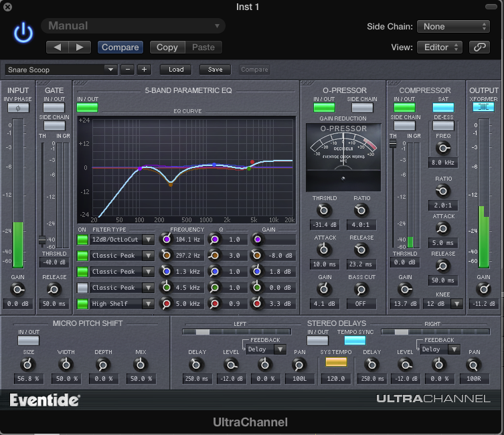The width and height of the screenshot is (504, 435).
Task: Click the output XFORMER icon button
Action: tap(483, 108)
